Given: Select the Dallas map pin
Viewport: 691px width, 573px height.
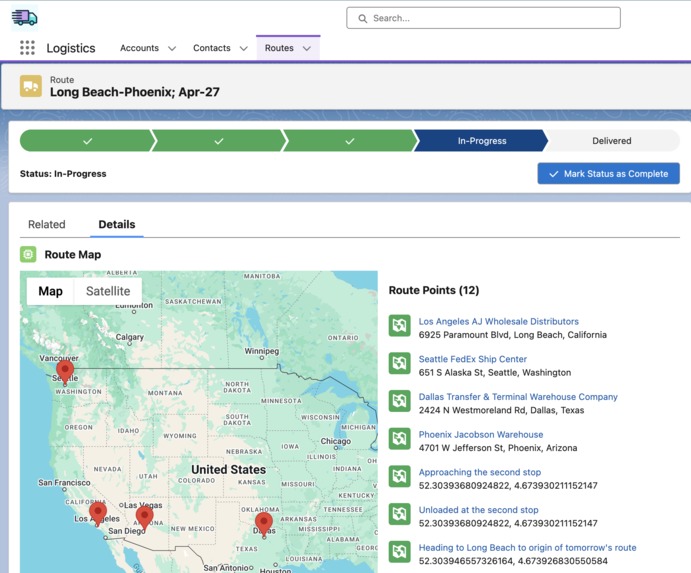Looking at the screenshot, I should click(x=264, y=523).
